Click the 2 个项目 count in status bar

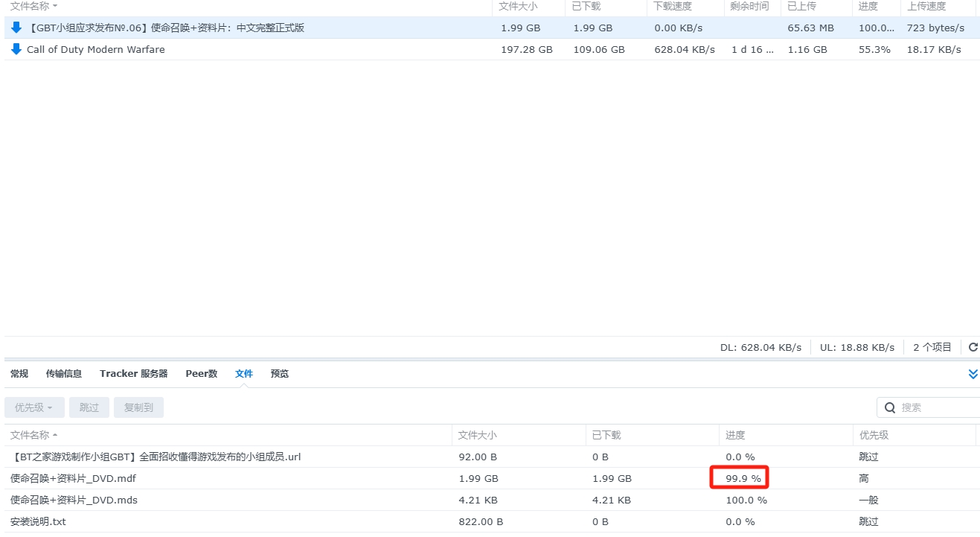[x=932, y=347]
